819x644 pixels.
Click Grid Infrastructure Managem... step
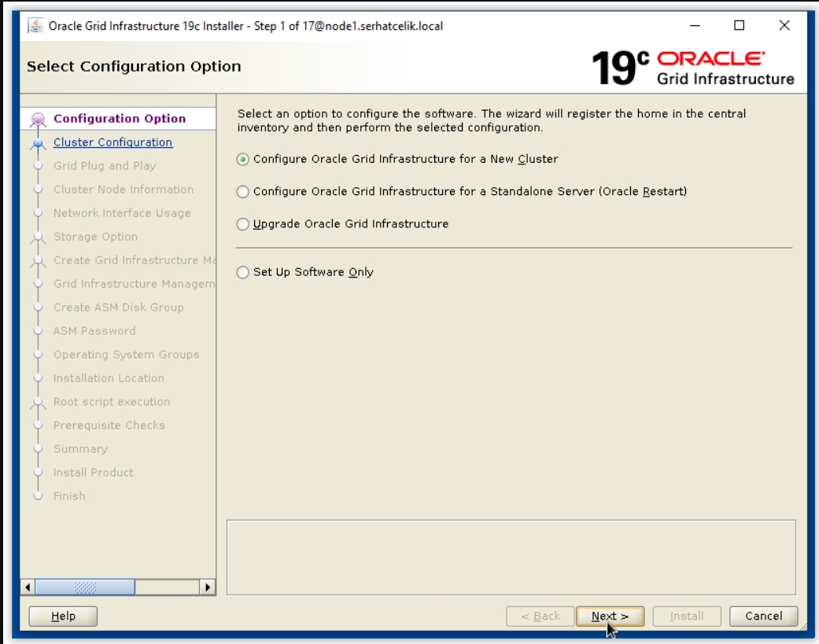[x=135, y=284]
